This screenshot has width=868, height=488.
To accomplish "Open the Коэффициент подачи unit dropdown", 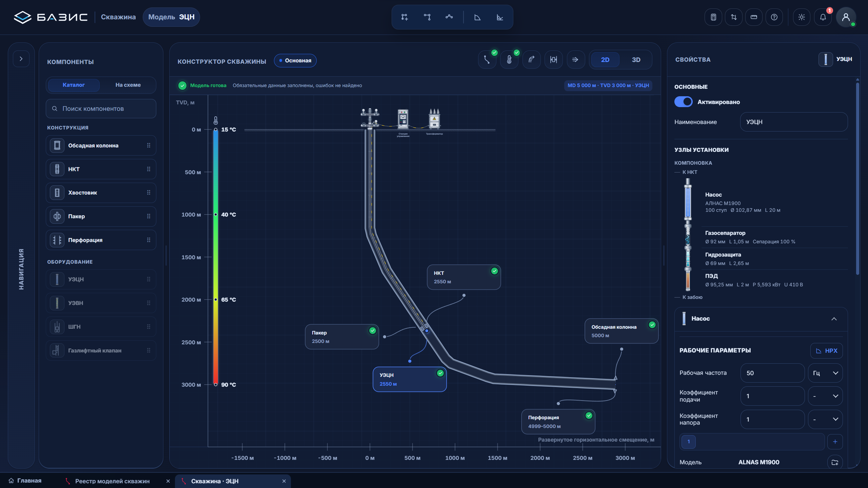I will coord(825,396).
